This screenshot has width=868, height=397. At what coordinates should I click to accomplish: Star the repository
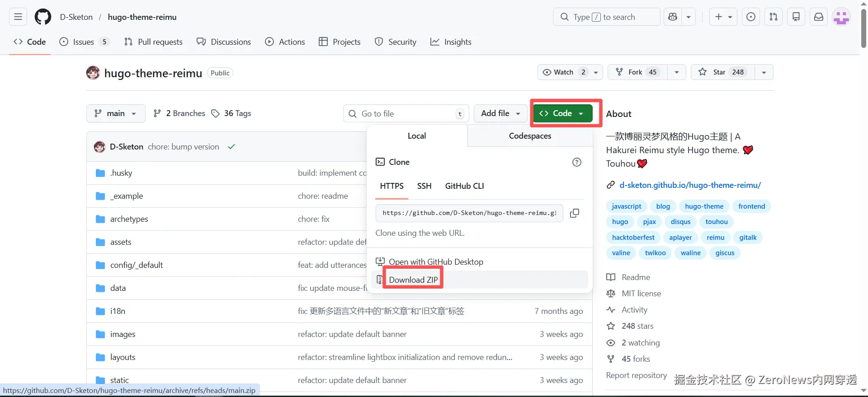[x=722, y=72]
